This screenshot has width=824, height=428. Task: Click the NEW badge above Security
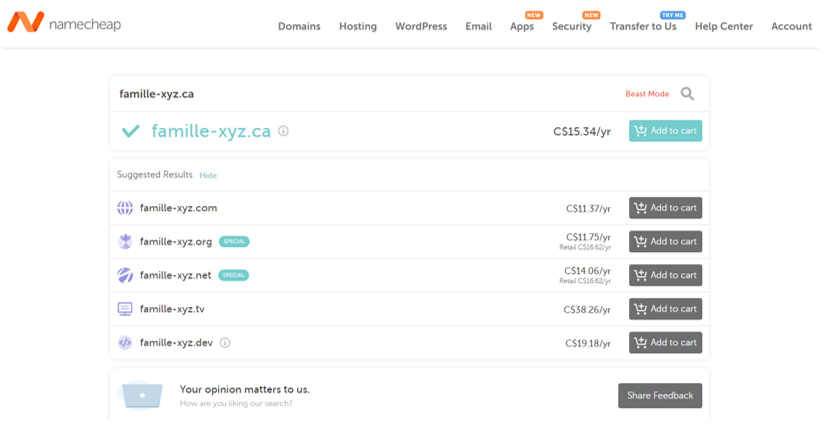click(x=591, y=15)
